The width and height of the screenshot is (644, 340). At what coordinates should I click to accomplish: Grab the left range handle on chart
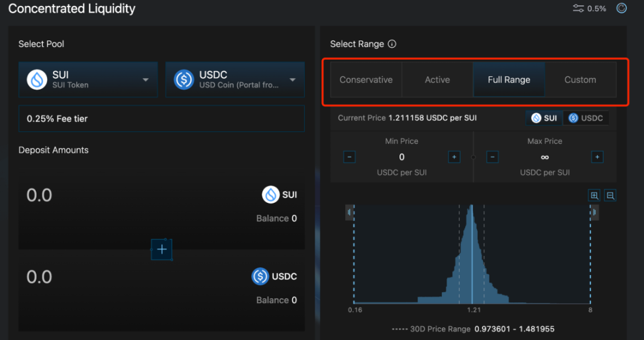[x=350, y=212]
